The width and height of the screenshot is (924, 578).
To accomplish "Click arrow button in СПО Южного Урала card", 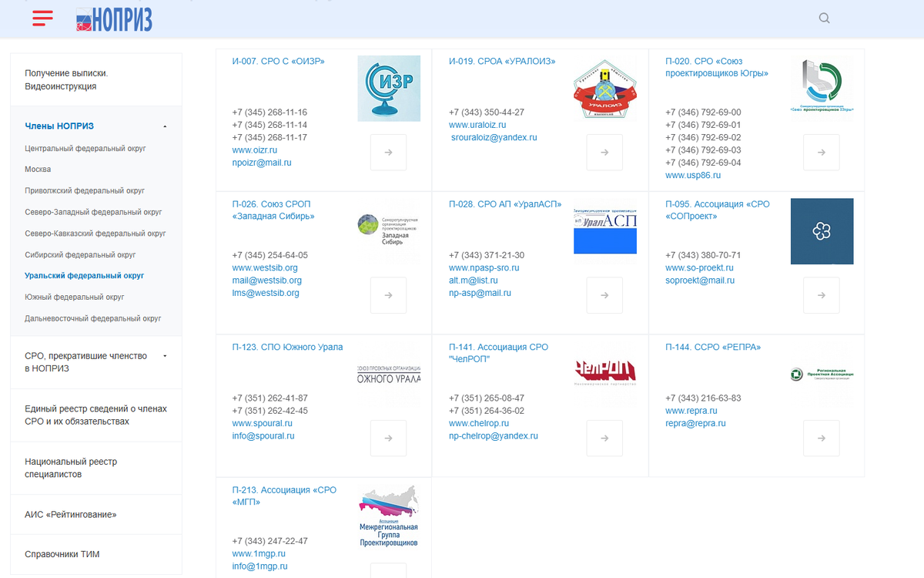I will pos(388,439).
